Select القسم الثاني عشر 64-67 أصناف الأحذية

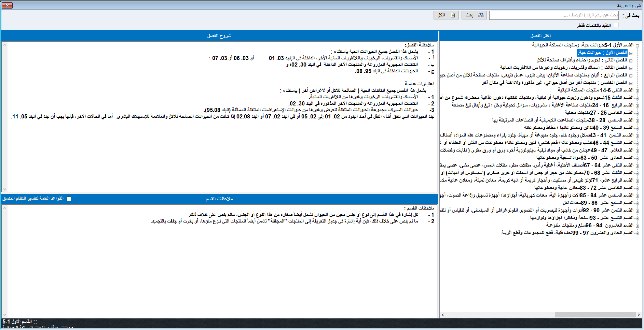[x=537, y=165]
